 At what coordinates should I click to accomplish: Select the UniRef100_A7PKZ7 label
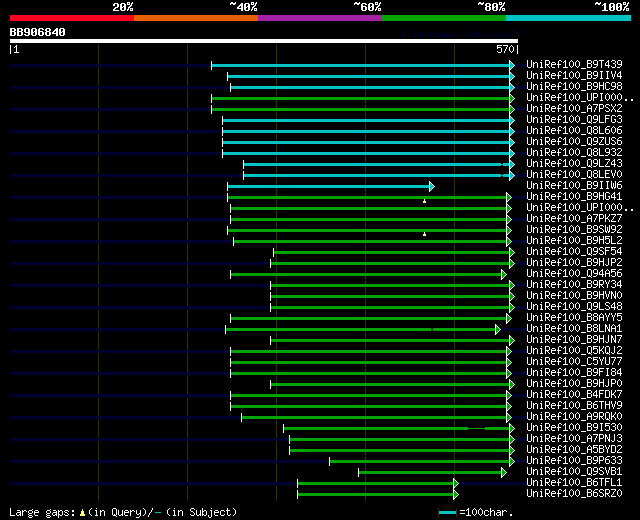[x=574, y=219]
